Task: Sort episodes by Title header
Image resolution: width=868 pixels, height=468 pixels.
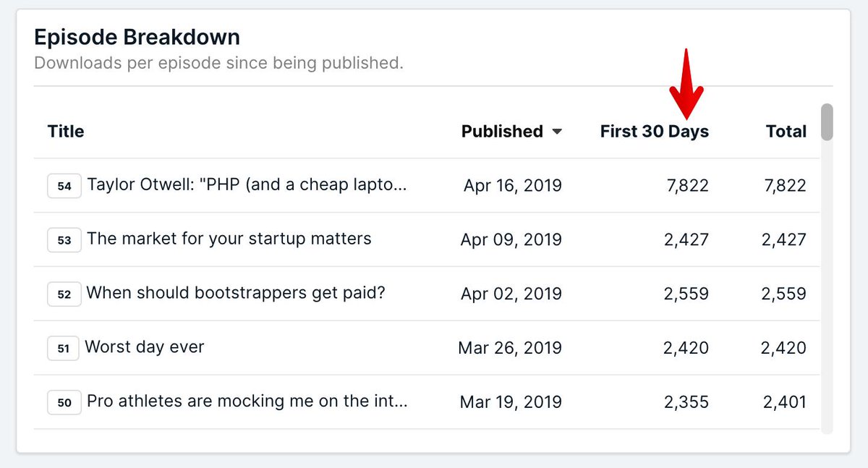Action: click(66, 132)
